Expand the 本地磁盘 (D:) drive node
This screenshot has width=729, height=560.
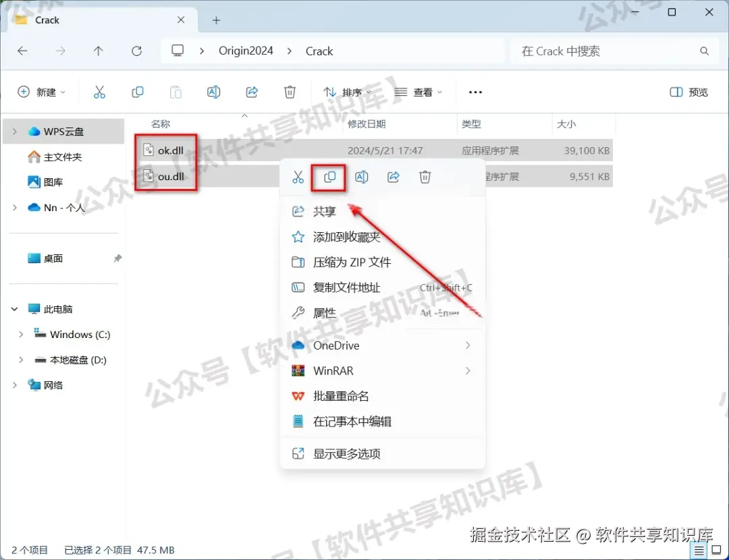[x=21, y=360]
